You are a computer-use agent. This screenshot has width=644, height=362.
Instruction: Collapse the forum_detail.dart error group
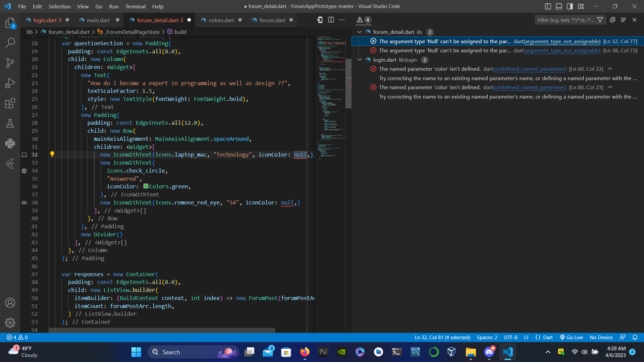tap(359, 32)
